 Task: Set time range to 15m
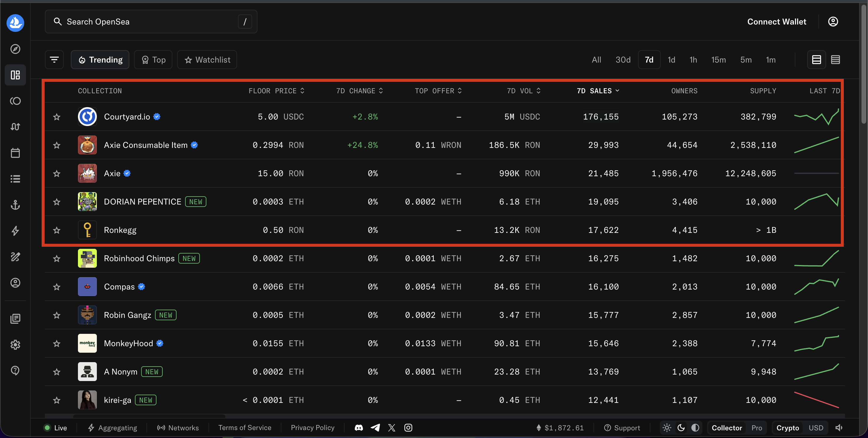718,60
